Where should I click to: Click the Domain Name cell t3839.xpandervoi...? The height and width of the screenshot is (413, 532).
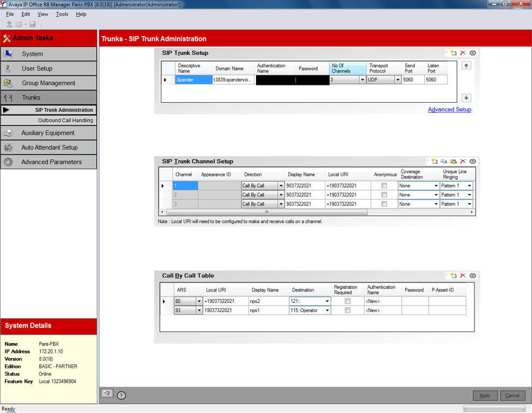pyautogui.click(x=233, y=80)
